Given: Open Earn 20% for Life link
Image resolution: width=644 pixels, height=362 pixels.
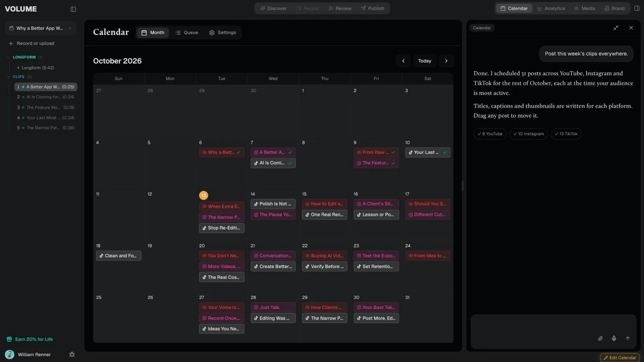Looking at the screenshot, I should (30, 339).
